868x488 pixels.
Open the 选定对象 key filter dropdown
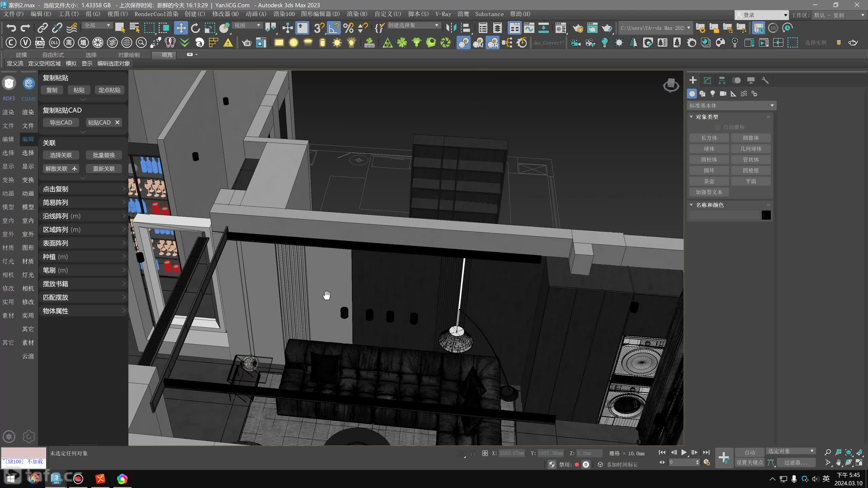pyautogui.click(x=791, y=451)
